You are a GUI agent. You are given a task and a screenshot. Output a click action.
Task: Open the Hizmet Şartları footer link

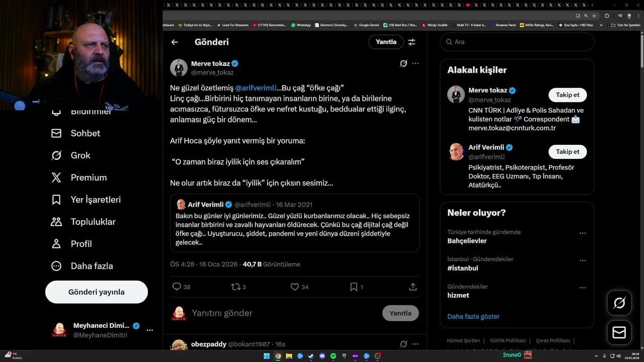point(463,340)
